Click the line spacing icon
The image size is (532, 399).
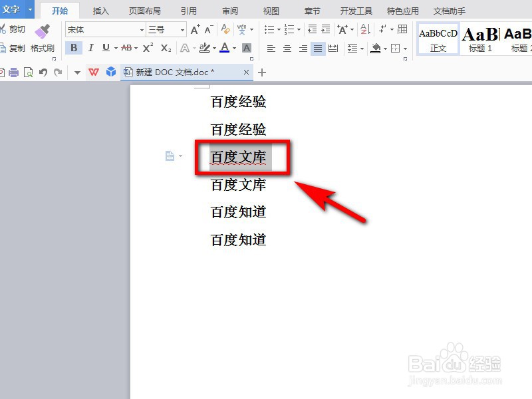click(x=352, y=49)
